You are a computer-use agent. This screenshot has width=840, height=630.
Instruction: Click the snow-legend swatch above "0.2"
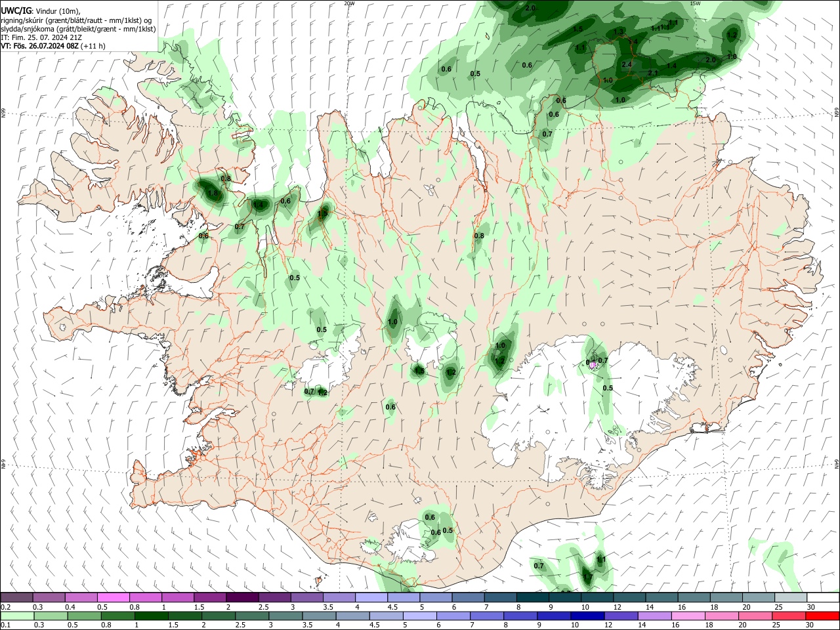(x=16, y=597)
